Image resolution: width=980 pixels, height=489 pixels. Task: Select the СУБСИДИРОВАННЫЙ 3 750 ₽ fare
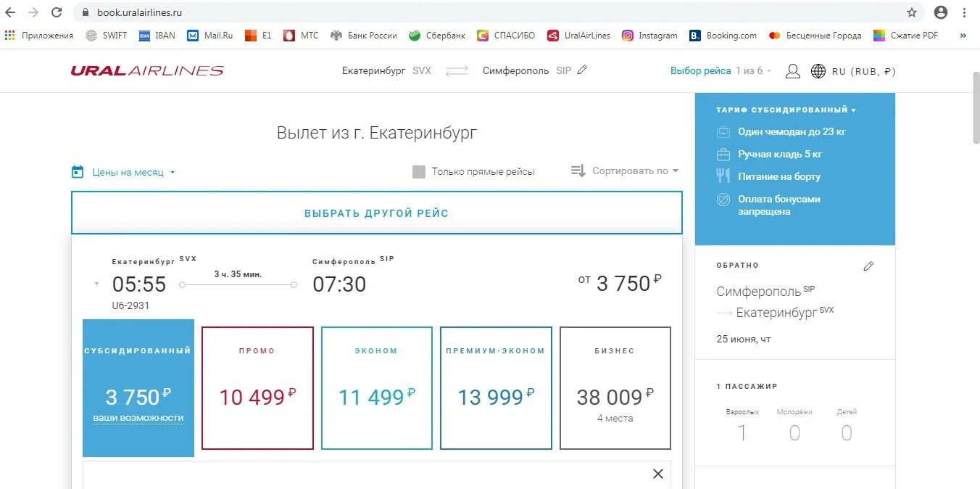tap(138, 388)
